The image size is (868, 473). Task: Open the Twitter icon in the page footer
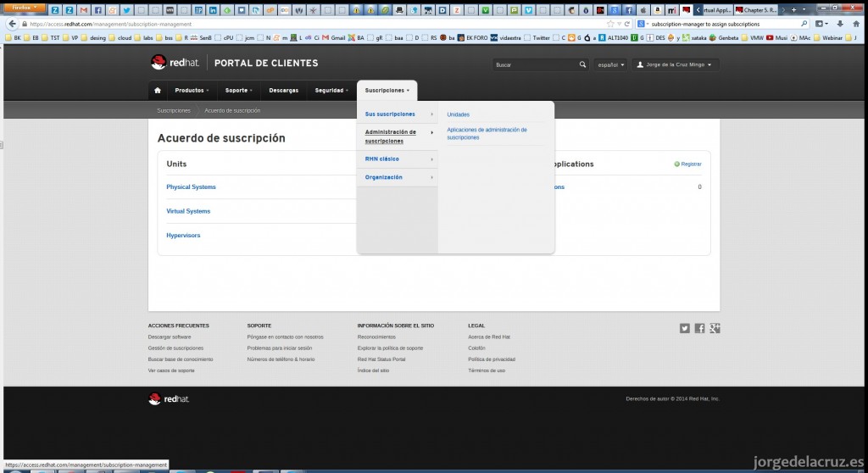click(685, 328)
